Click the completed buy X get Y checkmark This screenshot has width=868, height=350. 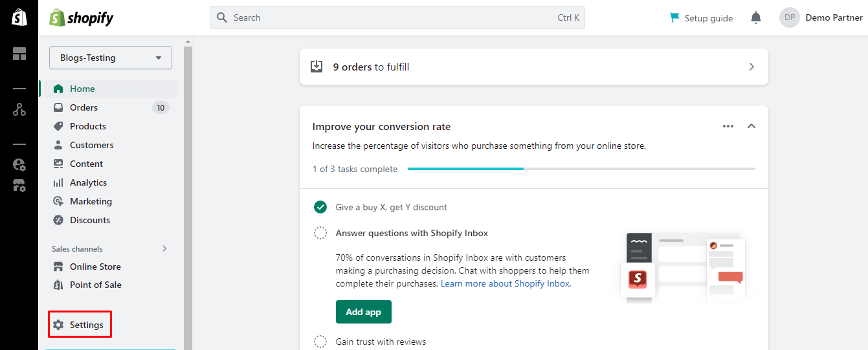pyautogui.click(x=320, y=207)
